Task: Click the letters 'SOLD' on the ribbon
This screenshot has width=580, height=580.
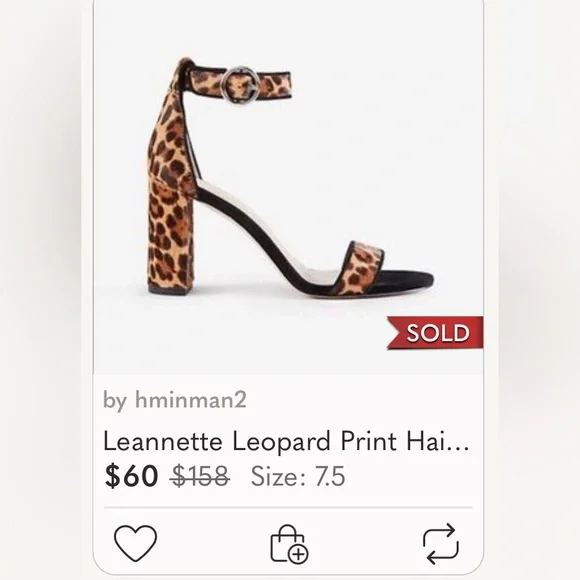Action: pos(438,333)
